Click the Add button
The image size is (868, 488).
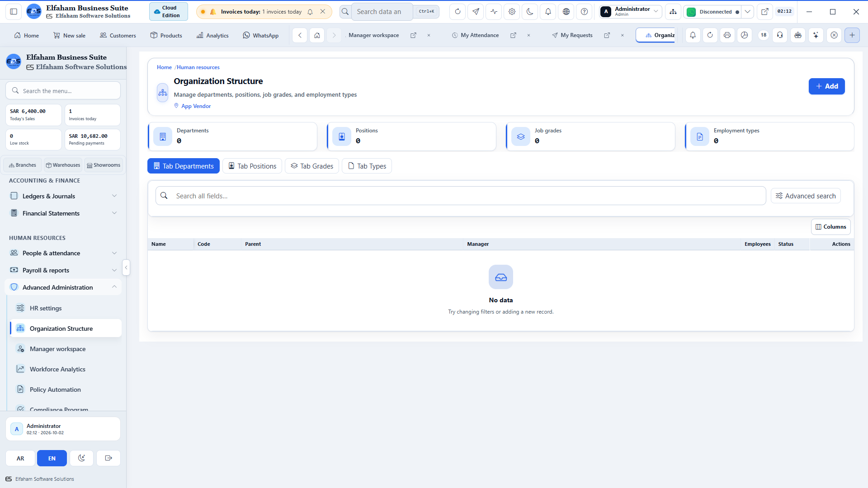(826, 86)
